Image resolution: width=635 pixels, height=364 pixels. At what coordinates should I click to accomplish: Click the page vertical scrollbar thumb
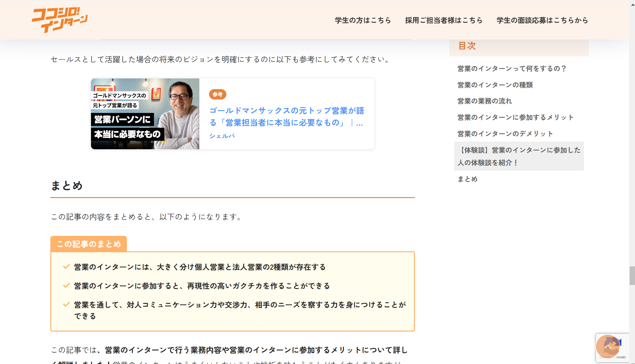coord(632,276)
